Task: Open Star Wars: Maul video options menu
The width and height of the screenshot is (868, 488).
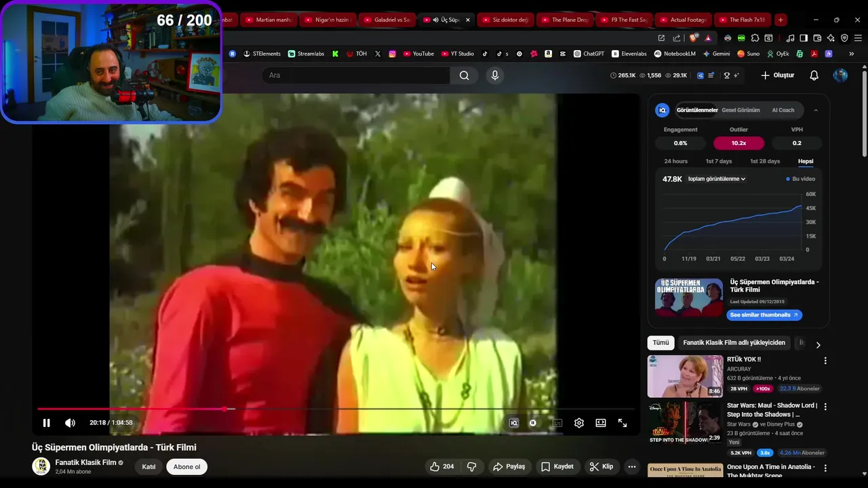Action: [x=825, y=407]
